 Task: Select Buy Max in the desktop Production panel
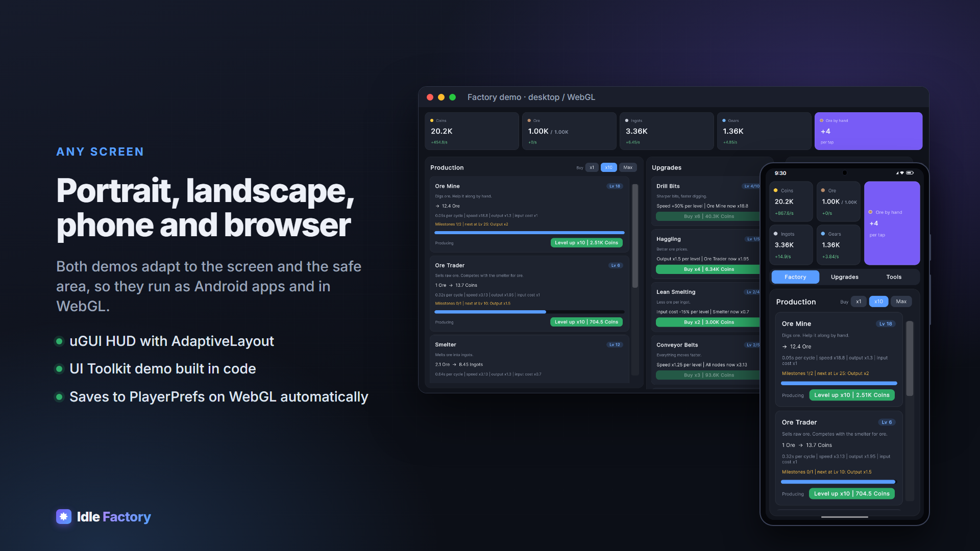628,167
